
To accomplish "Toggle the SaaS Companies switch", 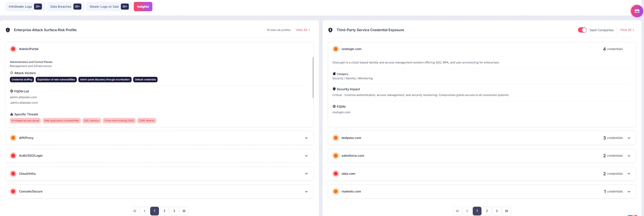I will pyautogui.click(x=582, y=30).
